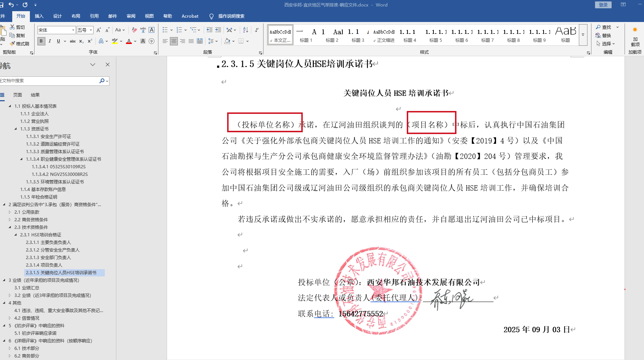Open the References (引用) ribbon tab
Image resolution: width=644 pixels, height=360 pixels.
94,16
